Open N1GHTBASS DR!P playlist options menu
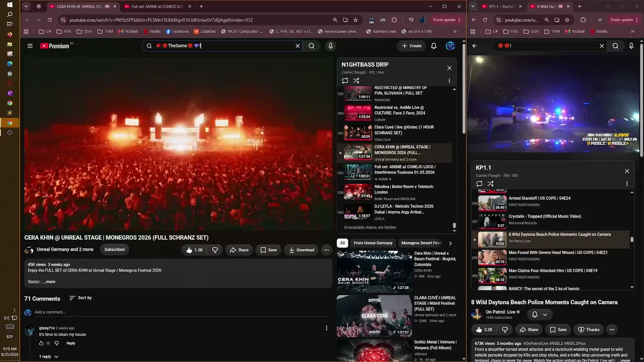This screenshot has width=644, height=362. tap(449, 80)
